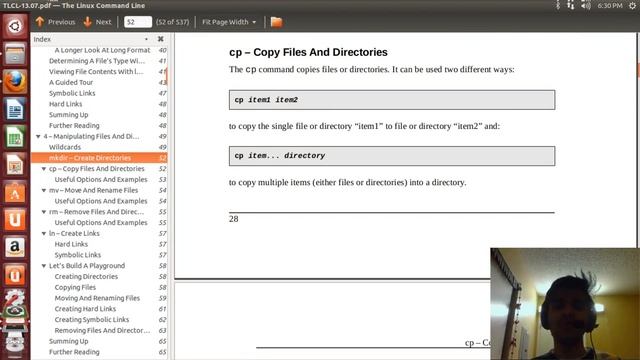640x360 pixels.
Task: Open Amazon launcher icon in dock
Action: (x=15, y=248)
